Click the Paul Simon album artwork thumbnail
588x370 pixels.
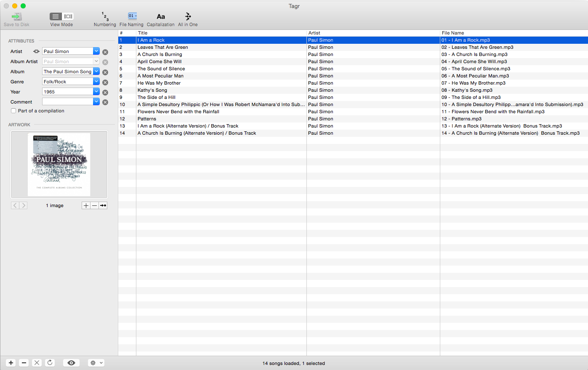pos(59,165)
